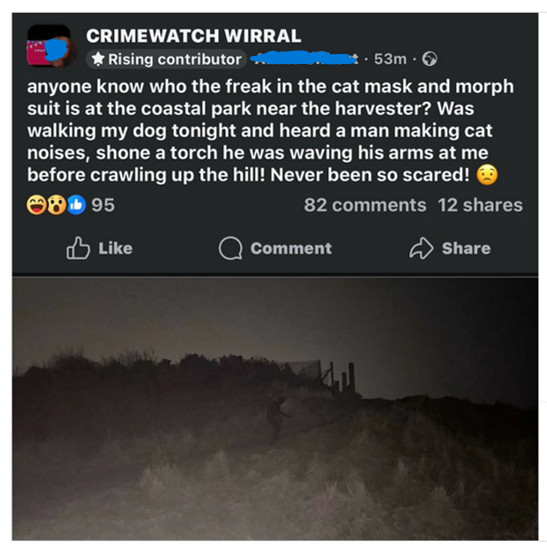Click the thumbs-up Like icon
547x552 pixels.
pyautogui.click(x=78, y=248)
